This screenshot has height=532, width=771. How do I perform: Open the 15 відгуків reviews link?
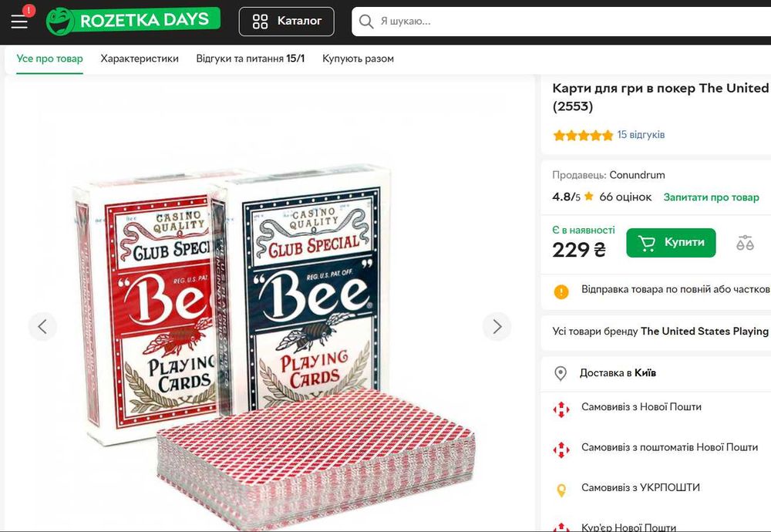coord(641,135)
